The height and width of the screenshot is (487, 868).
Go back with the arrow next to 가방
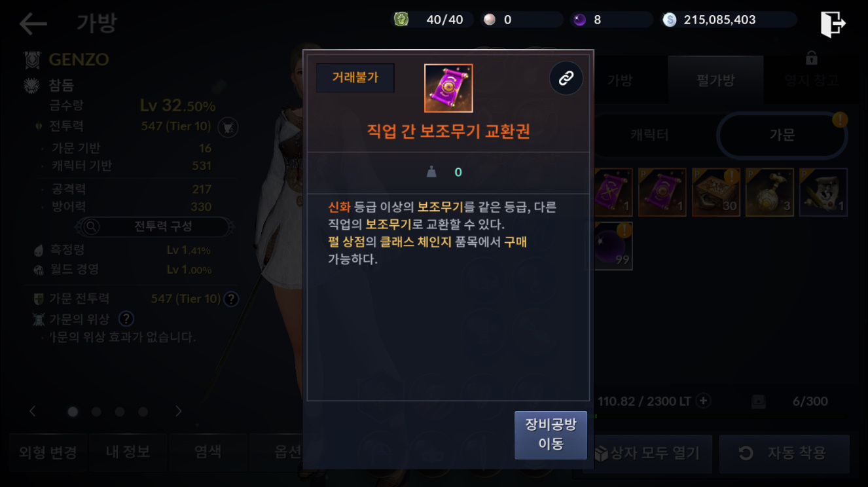point(33,24)
